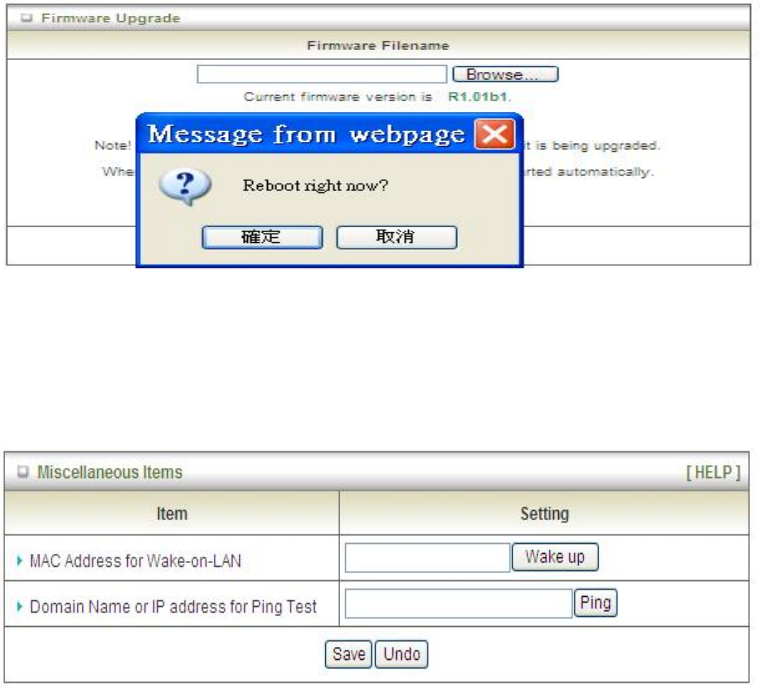This screenshot has height=689, width=760.
Task: Click the Ping button
Action: 595,603
